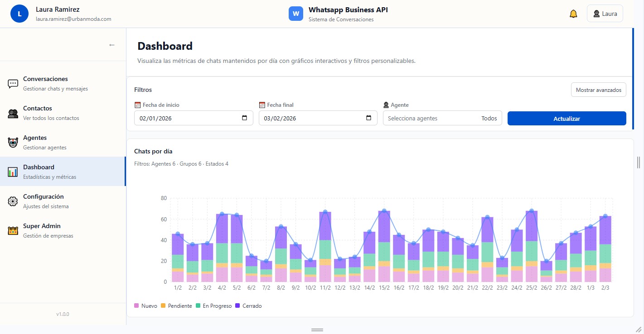This screenshot has height=334, width=644.
Task: Click the calendar icon beside Fecha final label
Action: pyautogui.click(x=262, y=105)
